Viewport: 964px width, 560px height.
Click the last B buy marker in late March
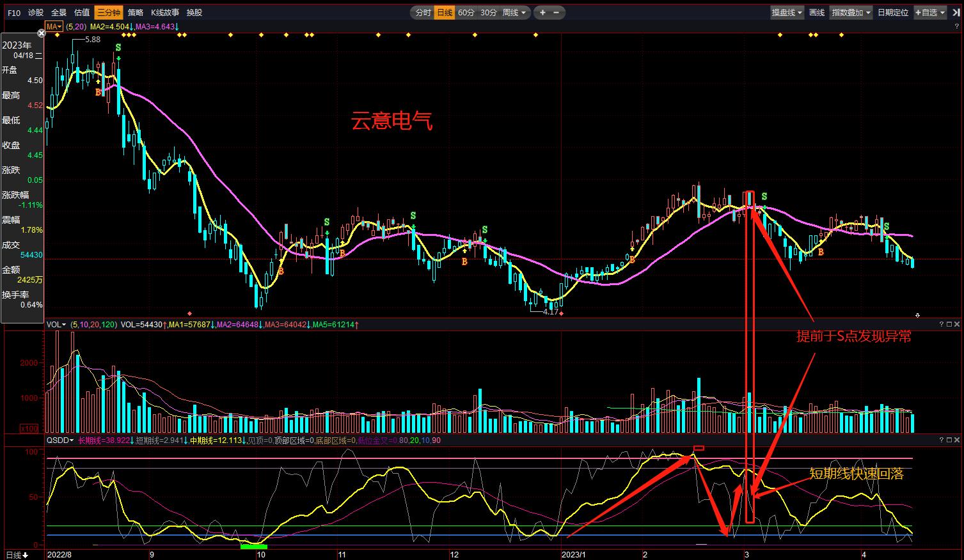(821, 253)
